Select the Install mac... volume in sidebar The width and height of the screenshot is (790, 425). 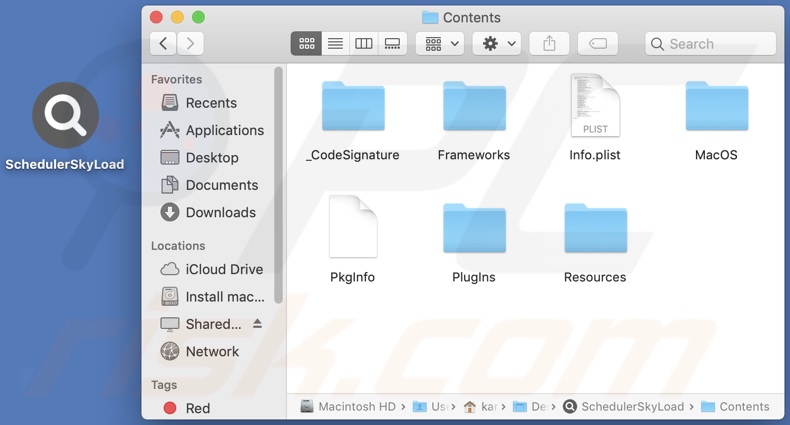pos(212,297)
